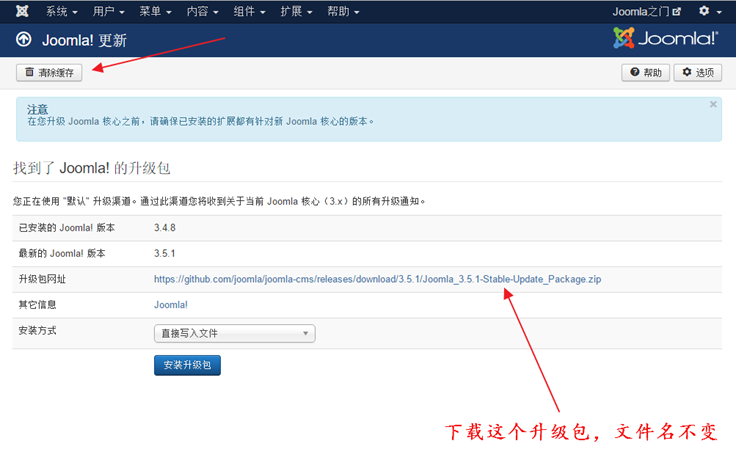Click the 安装升级包 install button
Screen dimensions: 736x471
tap(187, 365)
